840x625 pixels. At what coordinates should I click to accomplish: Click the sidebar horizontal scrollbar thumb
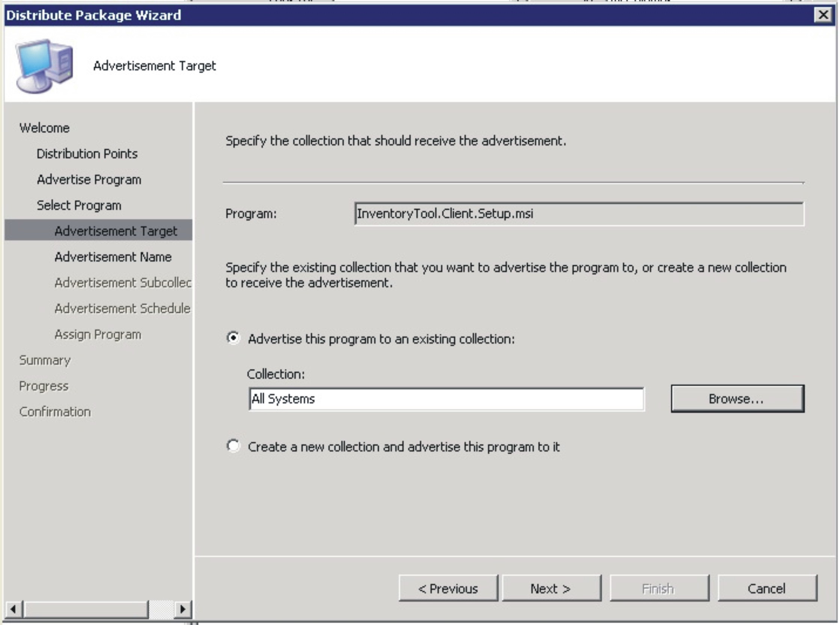point(86,609)
